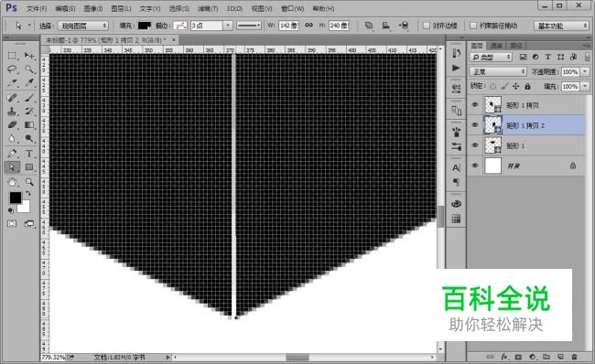This screenshot has width=595, height=364.
Task: Reset to default foreground and background colors
Action: (x=11, y=210)
